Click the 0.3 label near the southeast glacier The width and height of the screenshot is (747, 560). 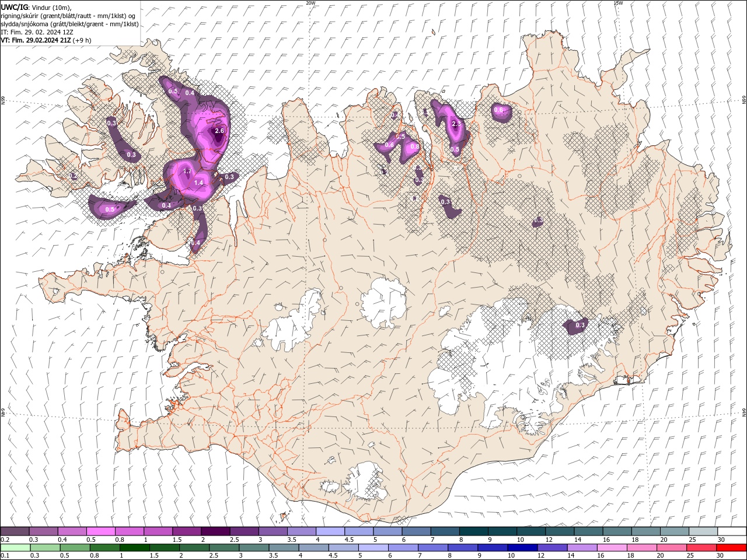[580, 325]
